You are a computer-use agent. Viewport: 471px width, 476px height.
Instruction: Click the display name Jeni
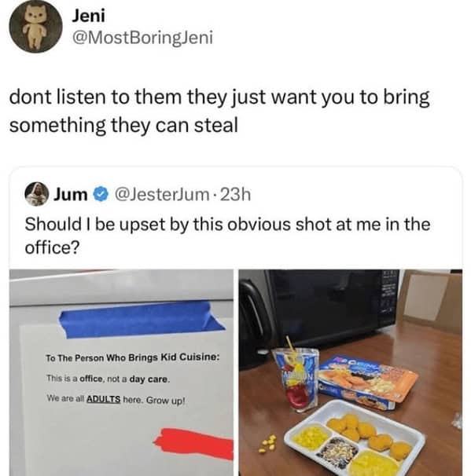88,16
